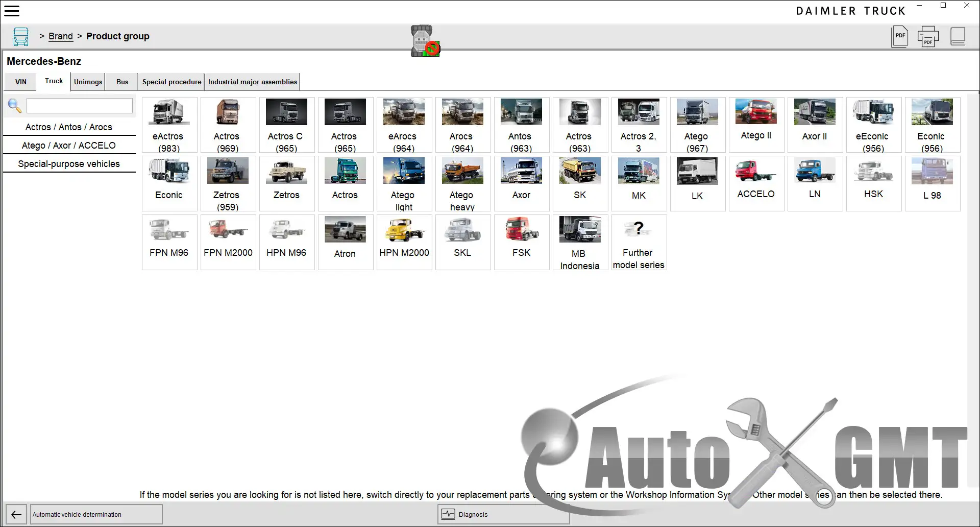Click the print to PDF icon

tap(928, 36)
